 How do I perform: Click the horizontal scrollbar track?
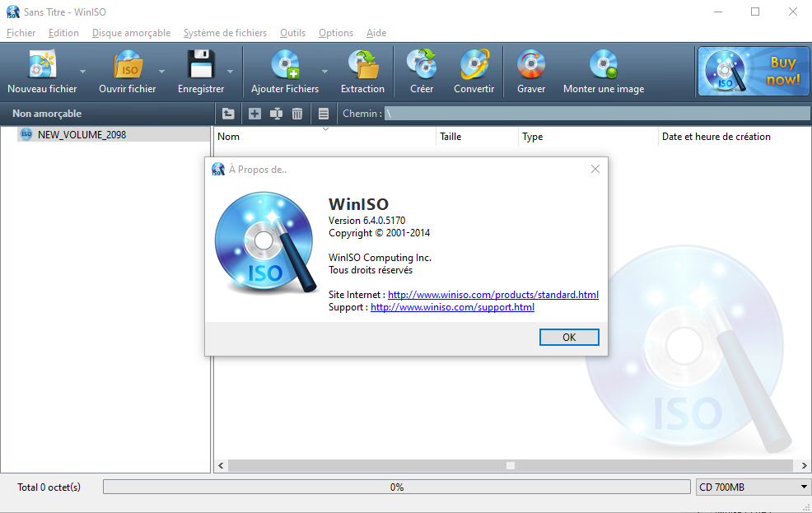[510, 465]
